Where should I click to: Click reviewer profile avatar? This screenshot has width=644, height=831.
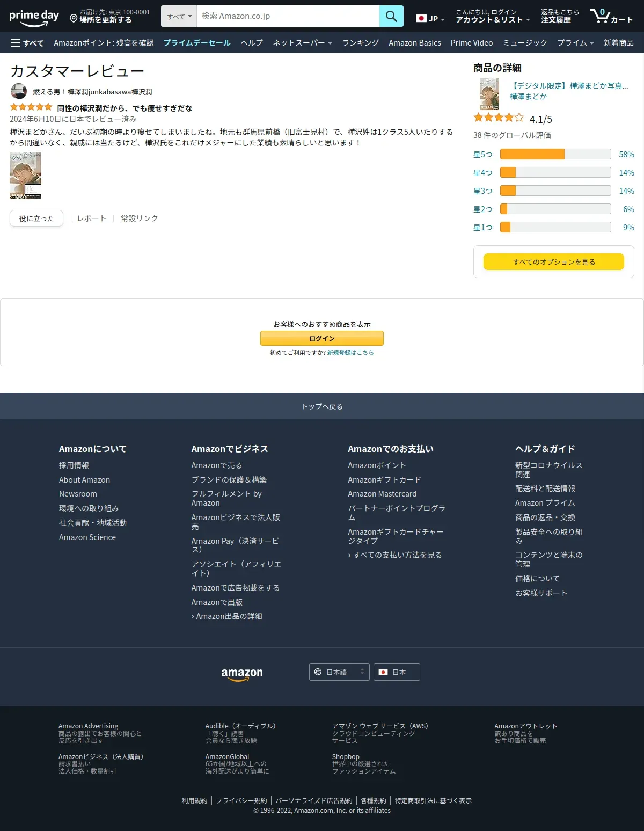point(18,91)
